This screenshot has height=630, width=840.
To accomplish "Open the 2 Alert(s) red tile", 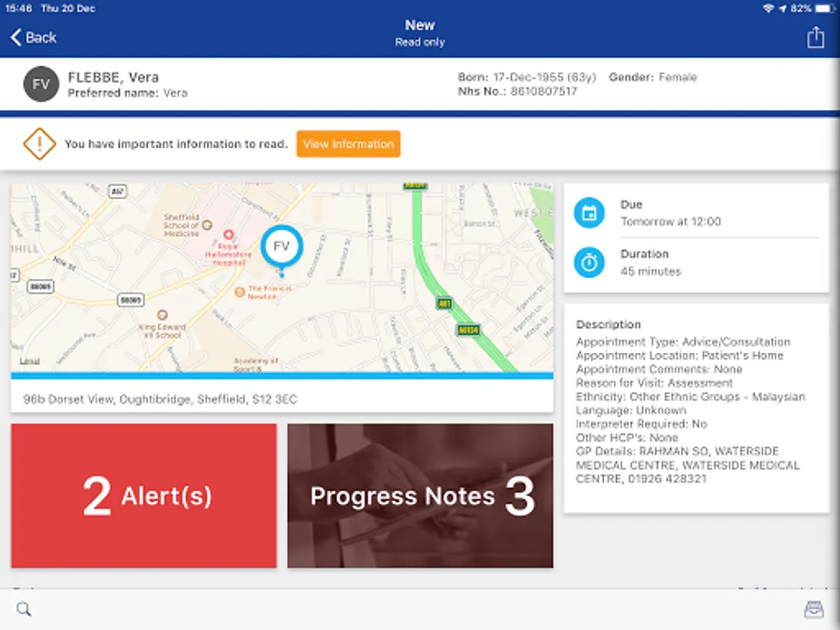I will [x=143, y=496].
